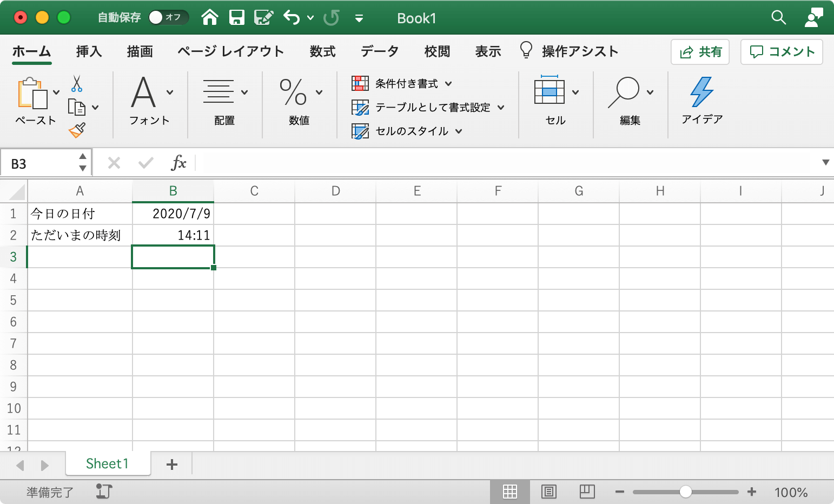Screen dimensions: 834x504
Task: Click the 100% zoom level
Action: tap(791, 492)
